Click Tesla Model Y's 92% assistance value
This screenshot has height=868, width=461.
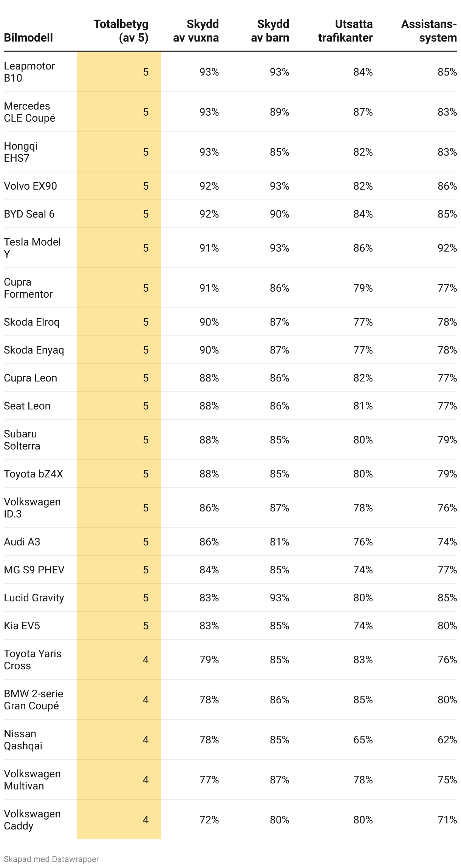click(x=447, y=248)
